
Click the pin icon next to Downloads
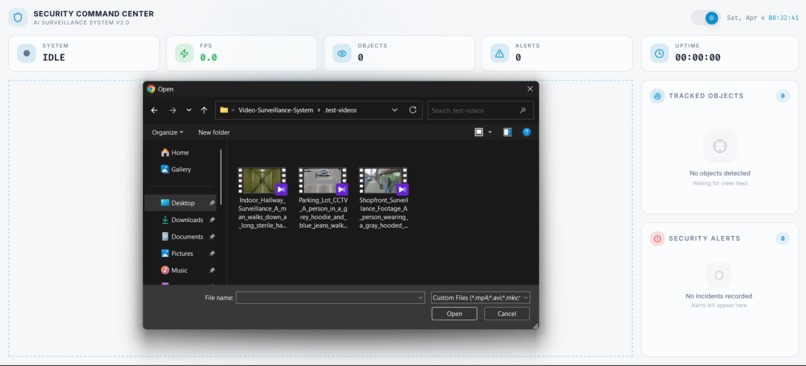[x=212, y=220]
